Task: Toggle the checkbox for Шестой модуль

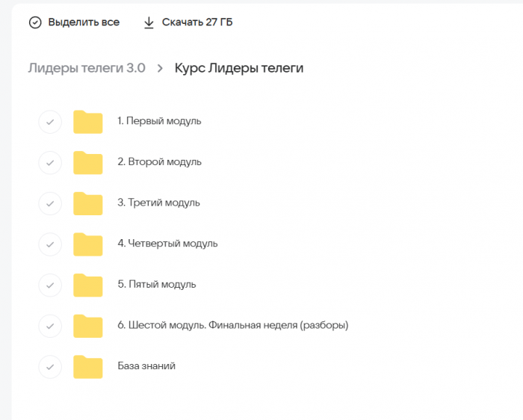Action: [50, 326]
